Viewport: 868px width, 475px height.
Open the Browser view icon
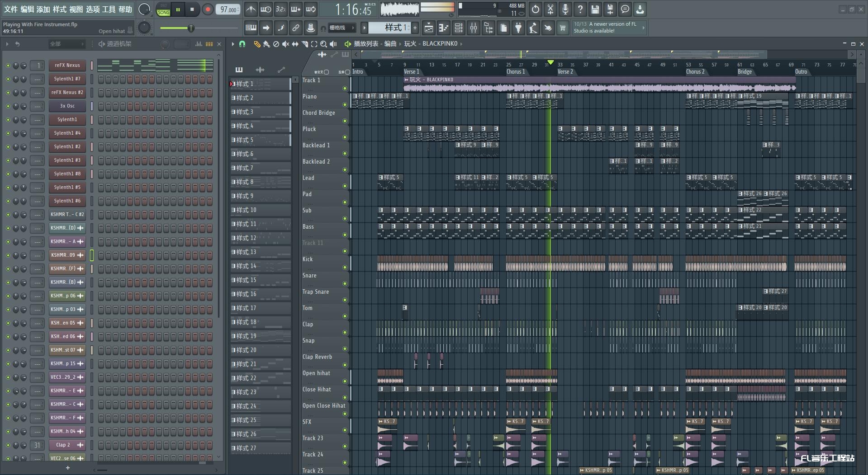click(x=489, y=28)
